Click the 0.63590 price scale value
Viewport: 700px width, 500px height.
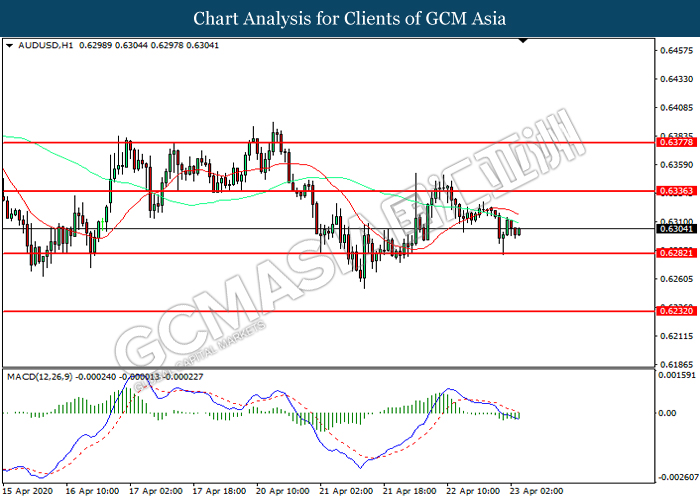[x=676, y=165]
